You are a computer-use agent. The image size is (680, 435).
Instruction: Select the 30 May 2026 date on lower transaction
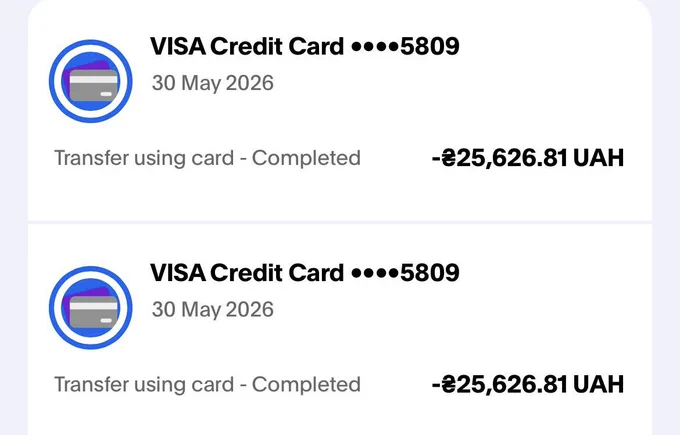tap(212, 309)
